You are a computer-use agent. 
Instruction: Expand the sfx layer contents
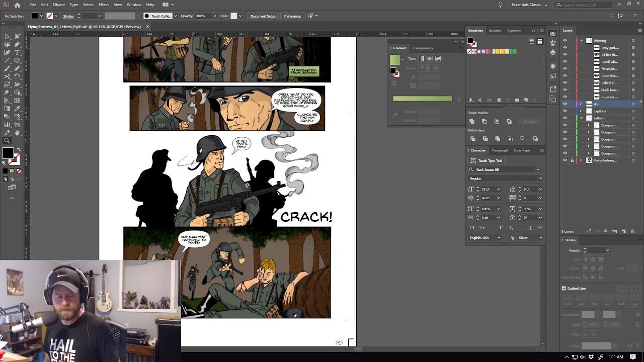(x=581, y=104)
